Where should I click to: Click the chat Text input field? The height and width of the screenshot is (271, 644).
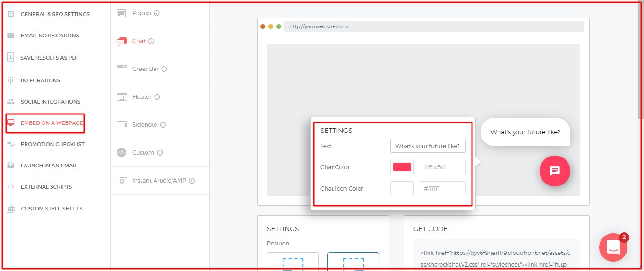pos(428,146)
